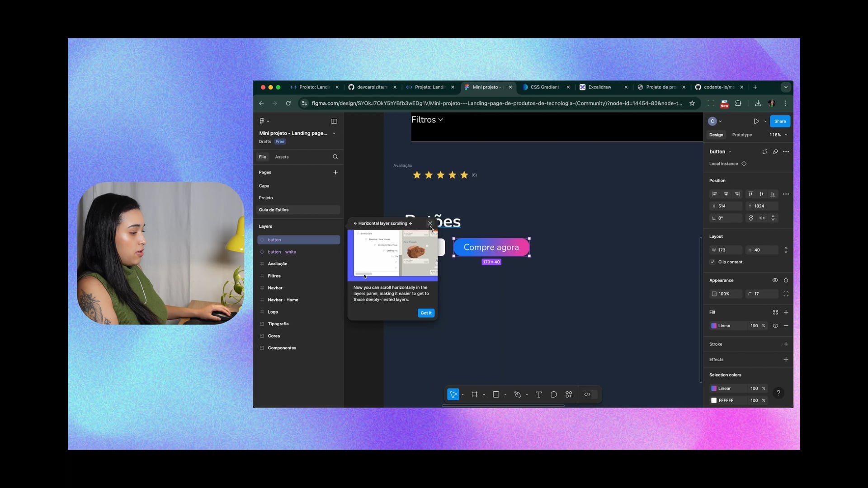Click the Got it button
This screenshot has width=868, height=488.
(x=426, y=313)
